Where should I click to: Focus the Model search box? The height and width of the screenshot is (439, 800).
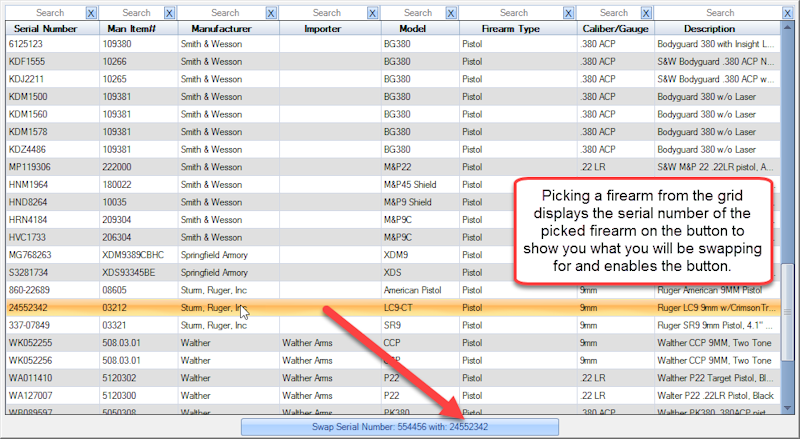(x=414, y=13)
